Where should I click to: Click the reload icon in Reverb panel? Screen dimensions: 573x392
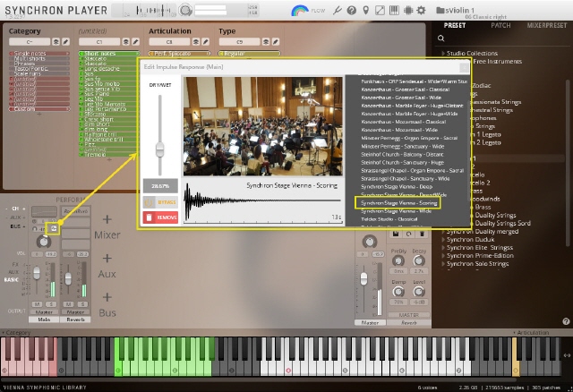[409, 234]
